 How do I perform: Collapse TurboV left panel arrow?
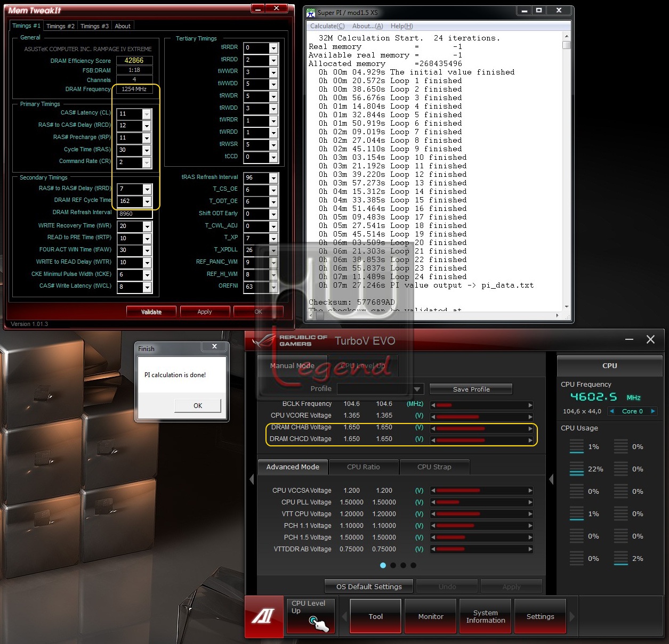click(252, 479)
